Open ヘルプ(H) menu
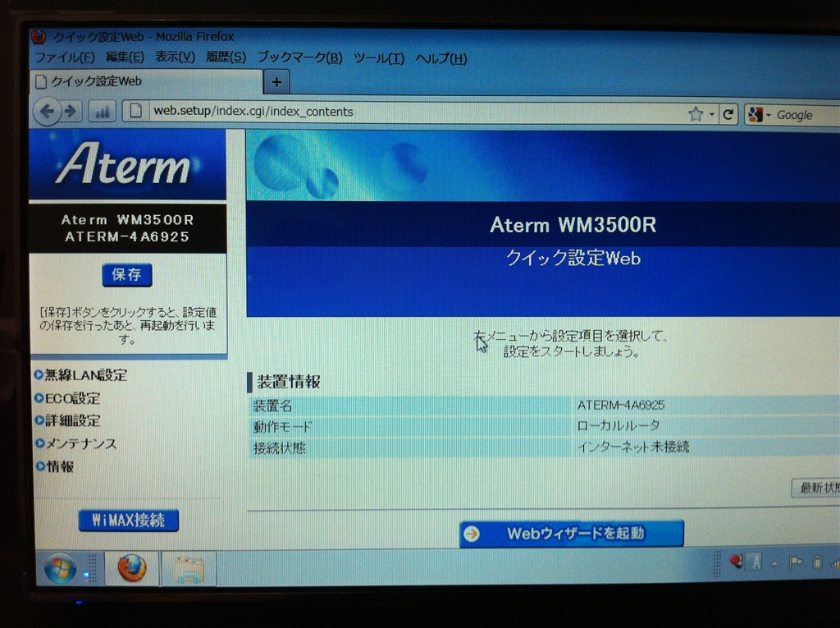840x628 pixels. [441, 58]
